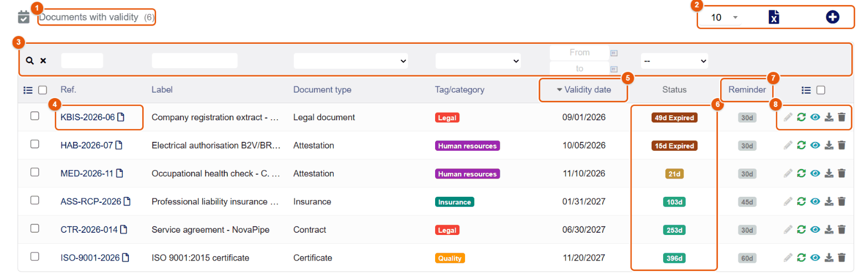
Task: Renew KBIS-2026-06 with green refresh icon
Action: (x=801, y=117)
